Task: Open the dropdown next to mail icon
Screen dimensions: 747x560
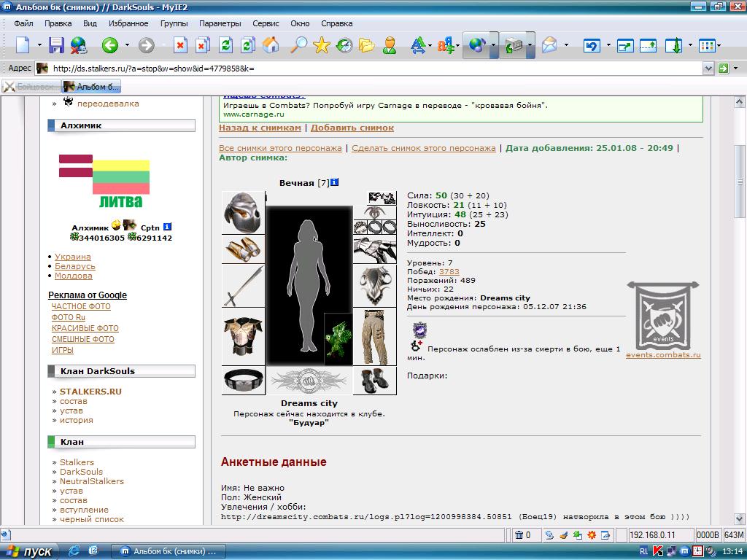Action: 566,45
